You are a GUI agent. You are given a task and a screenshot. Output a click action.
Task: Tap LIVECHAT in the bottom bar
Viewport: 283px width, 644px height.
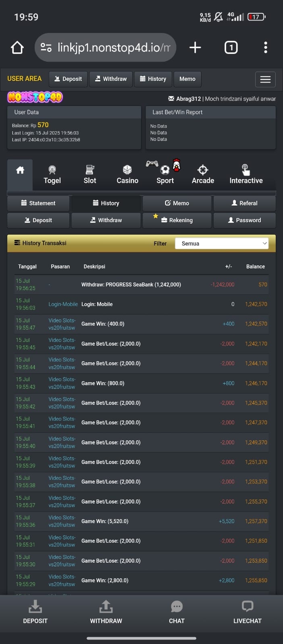pyautogui.click(x=247, y=612)
